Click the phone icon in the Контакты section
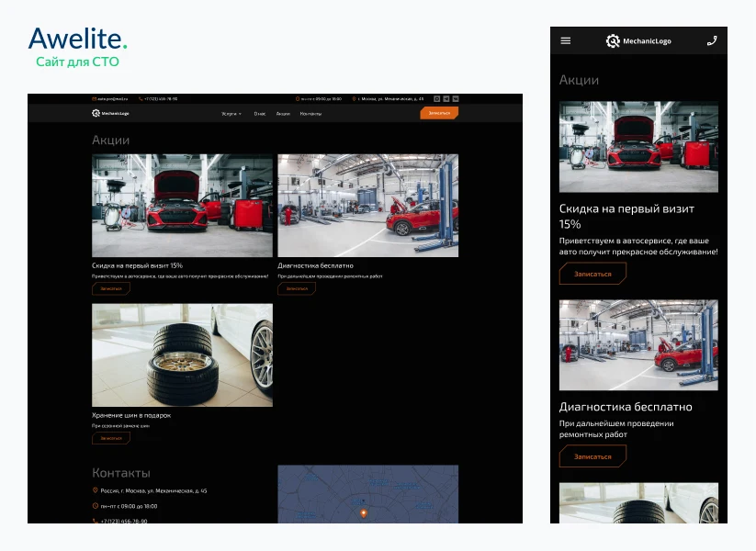This screenshot has height=551, width=756. pos(95,521)
